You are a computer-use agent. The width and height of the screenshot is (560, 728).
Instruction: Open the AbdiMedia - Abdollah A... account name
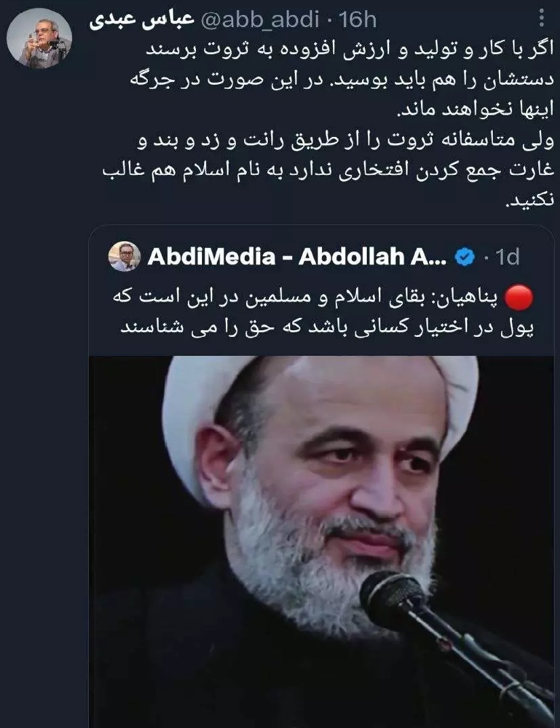point(297,257)
